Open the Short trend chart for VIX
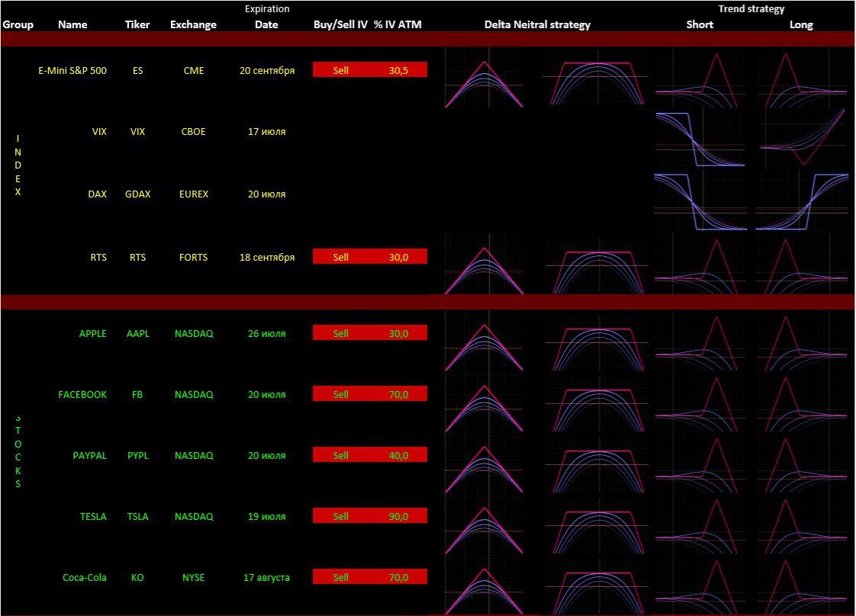Image resolution: width=856 pixels, height=616 pixels. tap(700, 139)
